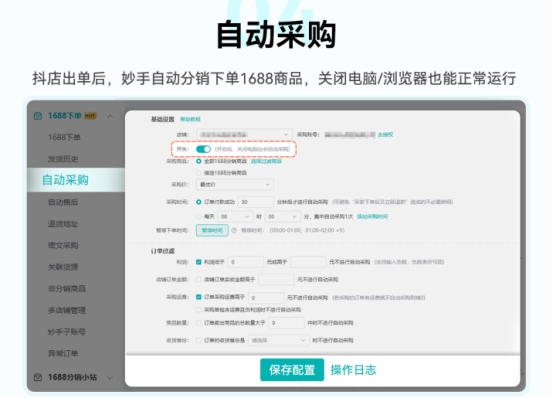
Task: Open the 操作日志 operation log link
Action: [353, 370]
